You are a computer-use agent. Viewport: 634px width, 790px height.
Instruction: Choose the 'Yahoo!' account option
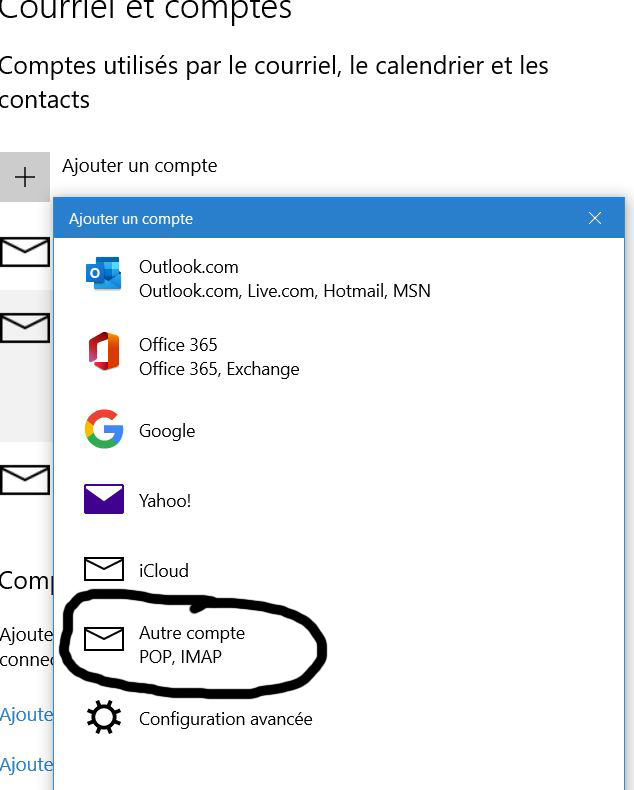165,501
